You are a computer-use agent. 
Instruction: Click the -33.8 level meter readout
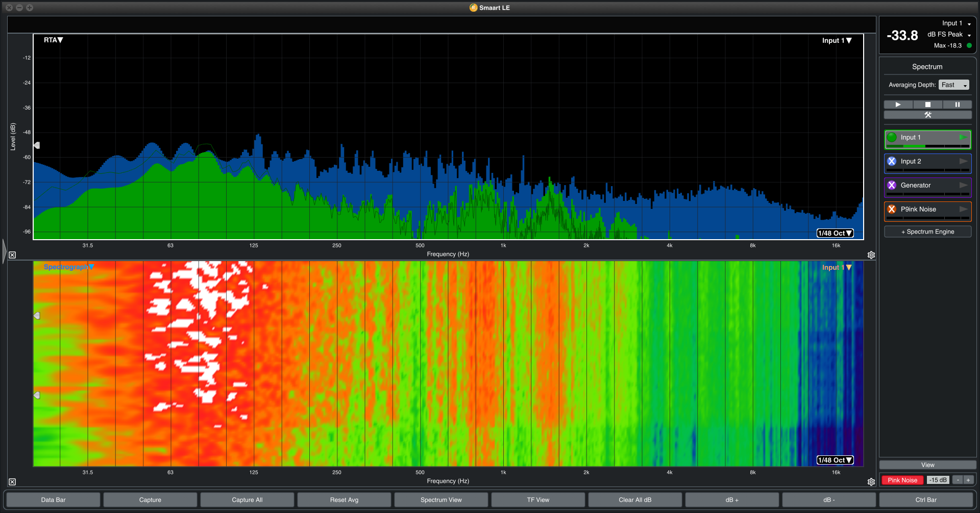(x=902, y=36)
